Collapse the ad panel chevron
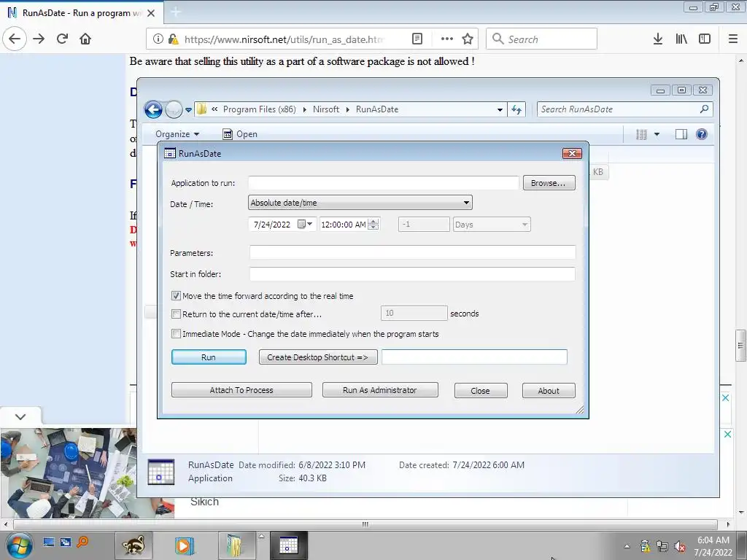Screen dimensions: 747x560 coord(20,416)
